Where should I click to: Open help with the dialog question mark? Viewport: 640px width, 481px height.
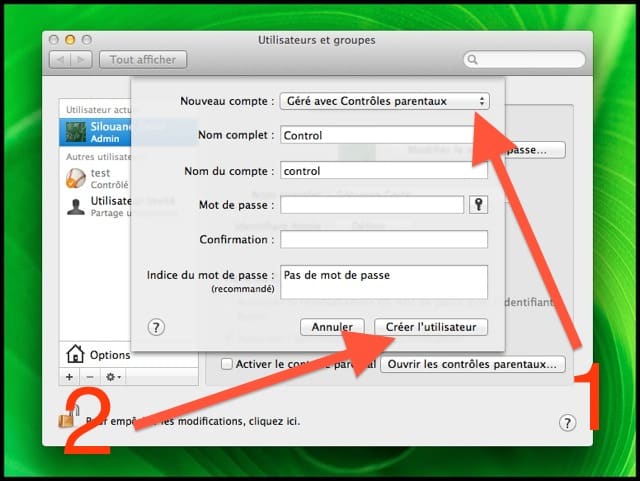pos(156,327)
